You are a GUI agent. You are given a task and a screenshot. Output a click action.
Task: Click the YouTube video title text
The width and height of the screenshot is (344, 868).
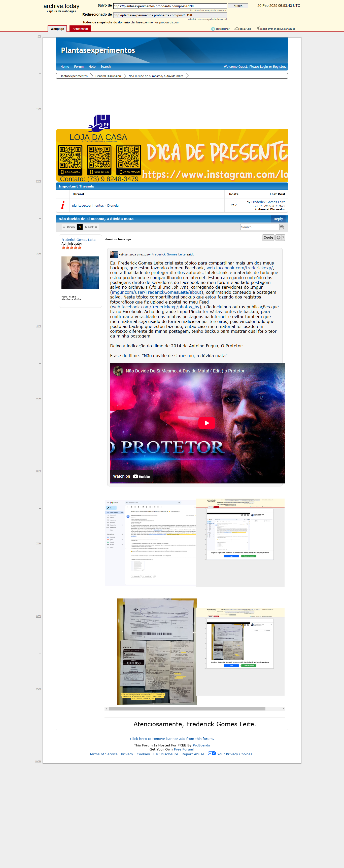pos(185,371)
